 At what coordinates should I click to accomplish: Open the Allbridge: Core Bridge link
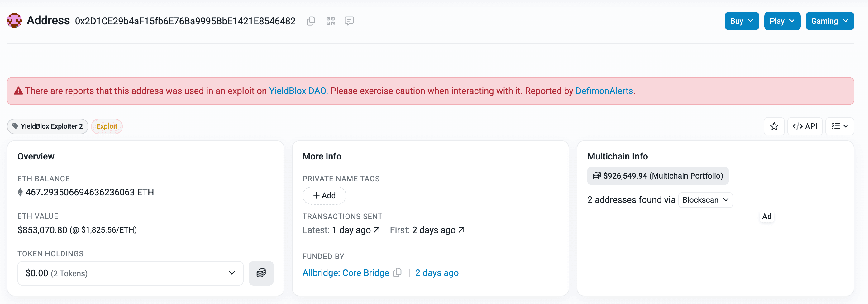[346, 272]
